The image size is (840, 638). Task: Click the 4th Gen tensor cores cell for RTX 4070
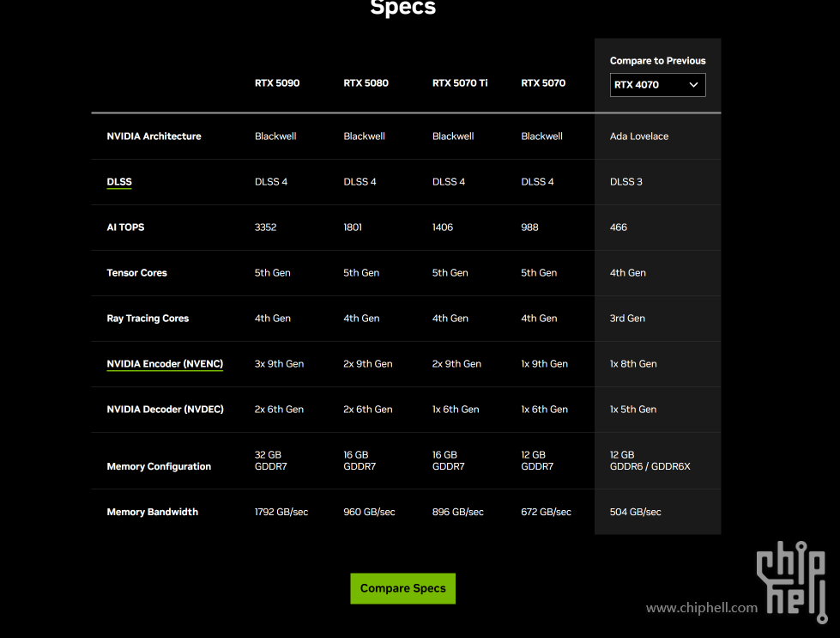coord(628,273)
